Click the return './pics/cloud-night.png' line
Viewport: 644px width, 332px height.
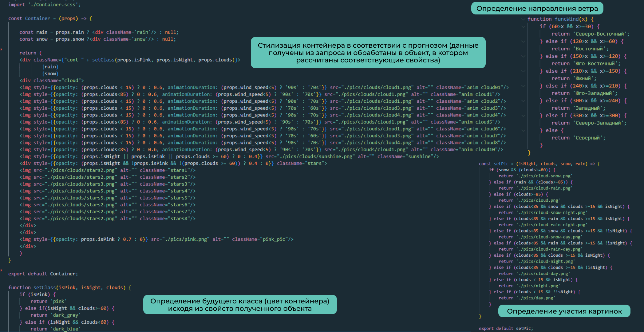[537, 261]
